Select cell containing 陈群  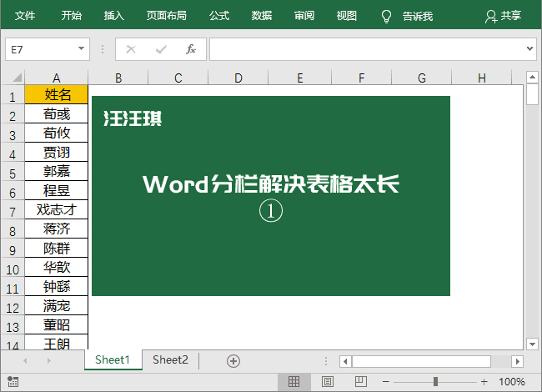(x=57, y=248)
